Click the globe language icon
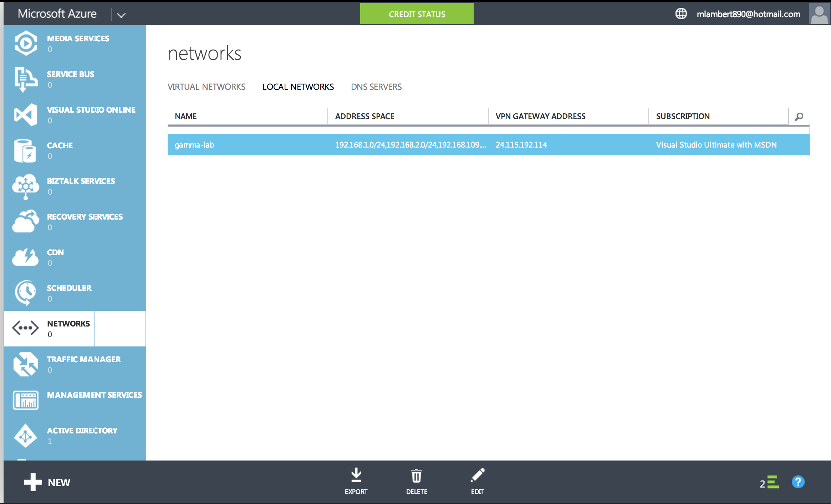 point(681,14)
